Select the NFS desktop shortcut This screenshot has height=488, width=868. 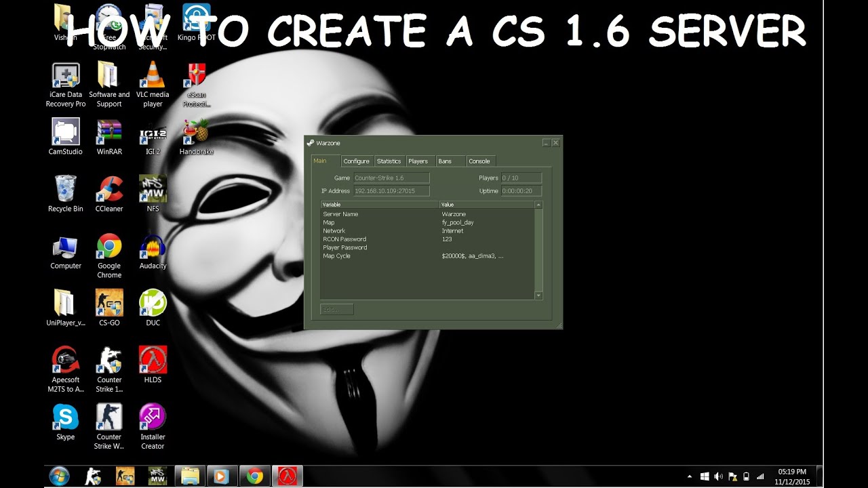(153, 194)
